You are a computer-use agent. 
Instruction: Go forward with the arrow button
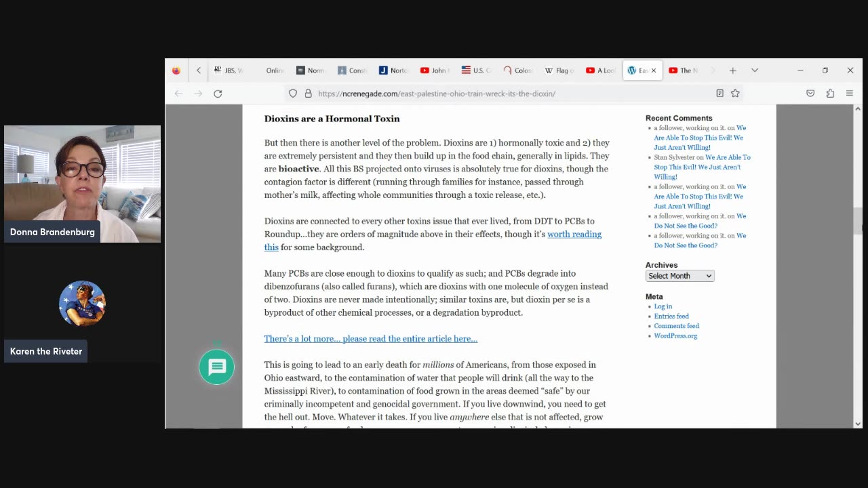[198, 94]
